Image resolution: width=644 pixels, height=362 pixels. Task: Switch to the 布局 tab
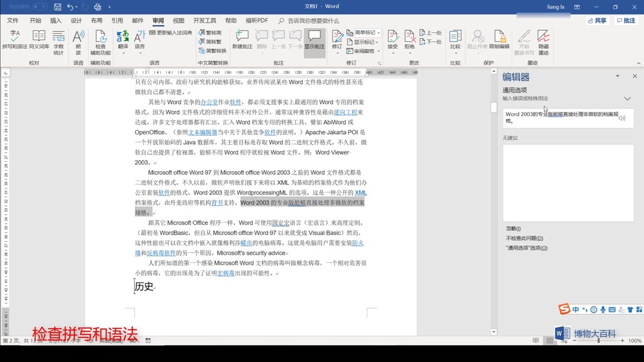coord(97,21)
